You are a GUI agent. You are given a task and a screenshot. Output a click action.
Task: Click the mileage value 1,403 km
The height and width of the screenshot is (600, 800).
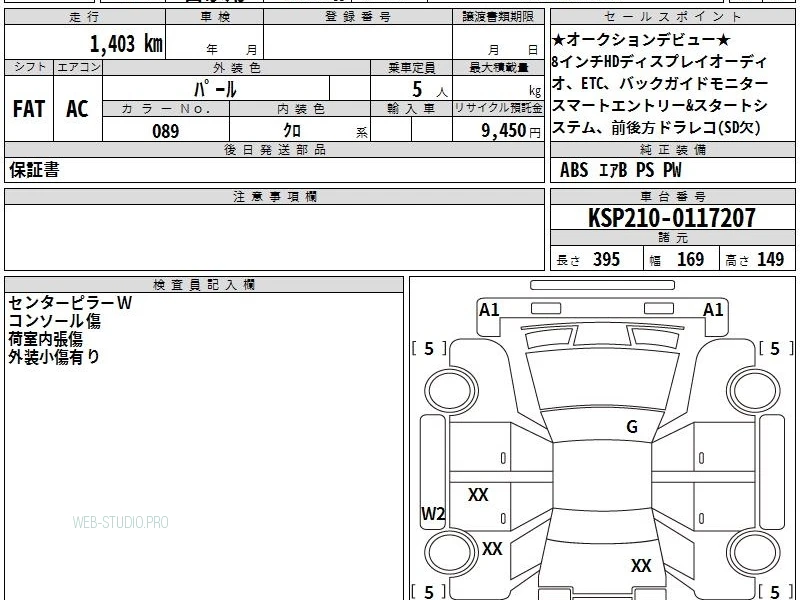pos(126,44)
